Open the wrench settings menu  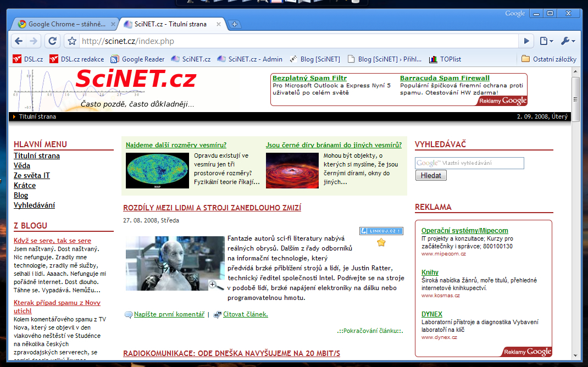[x=568, y=41]
